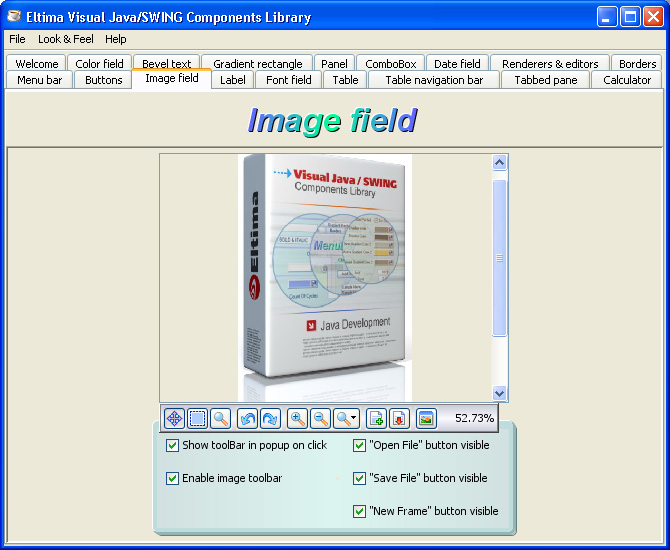
Task: Click the application icon in title bar
Action: point(15,17)
